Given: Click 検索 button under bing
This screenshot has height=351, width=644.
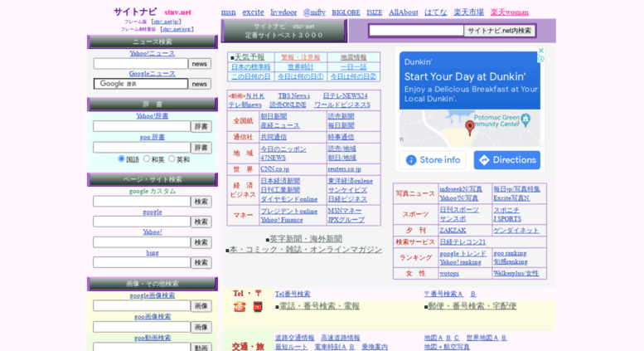Looking at the screenshot, I should [201, 263].
